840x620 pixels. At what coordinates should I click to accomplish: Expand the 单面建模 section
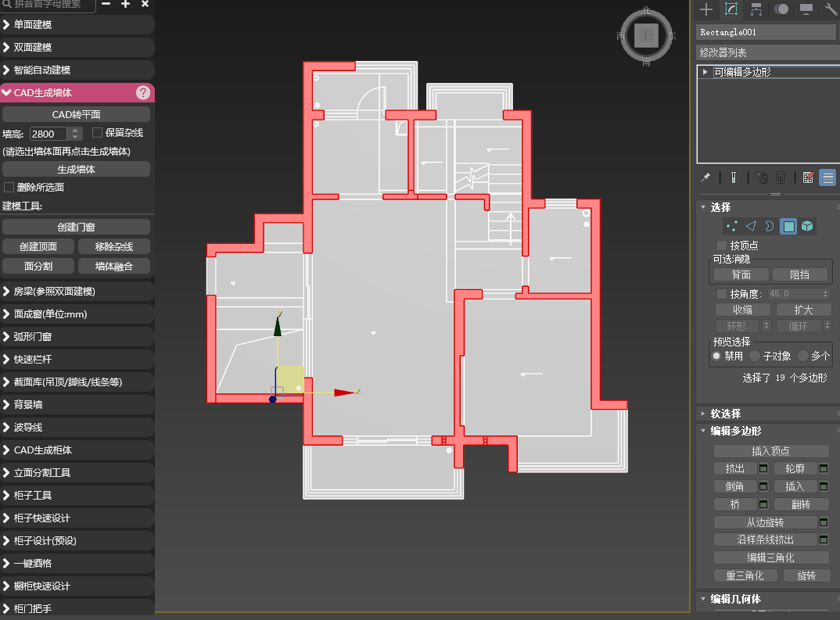77,25
